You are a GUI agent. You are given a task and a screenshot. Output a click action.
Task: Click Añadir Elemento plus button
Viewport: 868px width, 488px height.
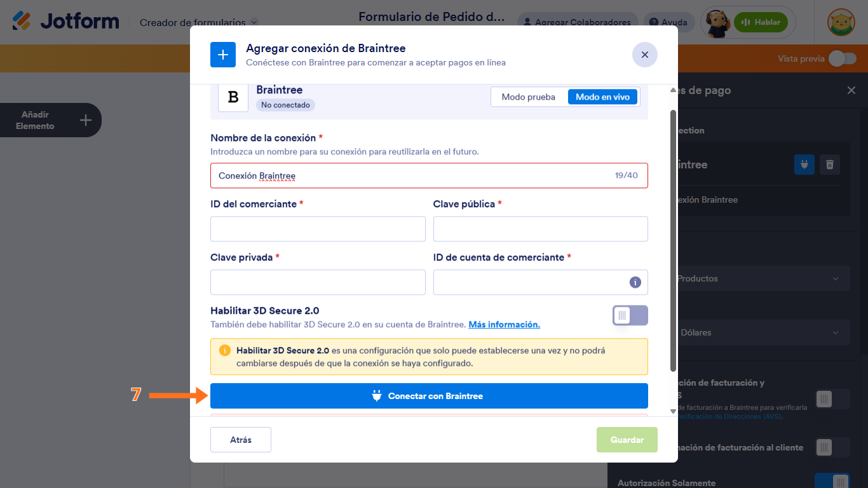pos(86,120)
